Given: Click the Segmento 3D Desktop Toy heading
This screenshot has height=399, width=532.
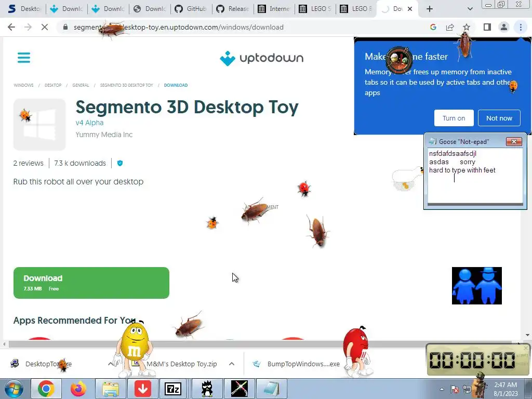Looking at the screenshot, I should tap(187, 107).
